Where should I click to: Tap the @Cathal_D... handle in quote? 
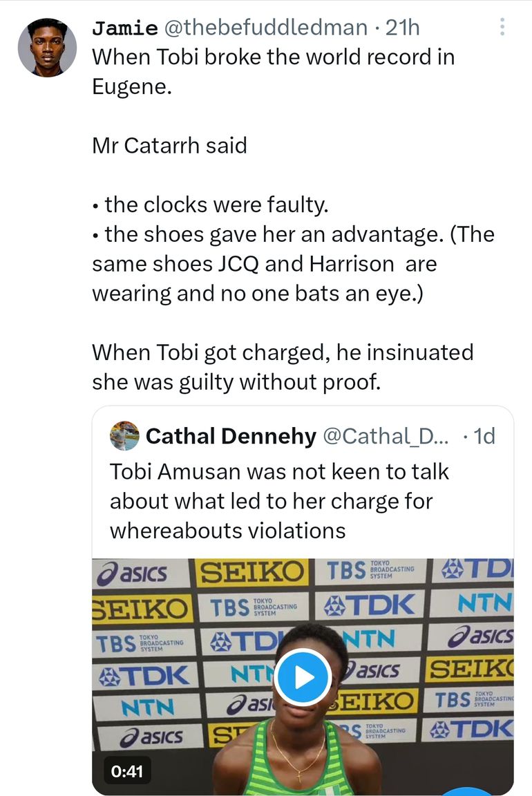coord(386,436)
